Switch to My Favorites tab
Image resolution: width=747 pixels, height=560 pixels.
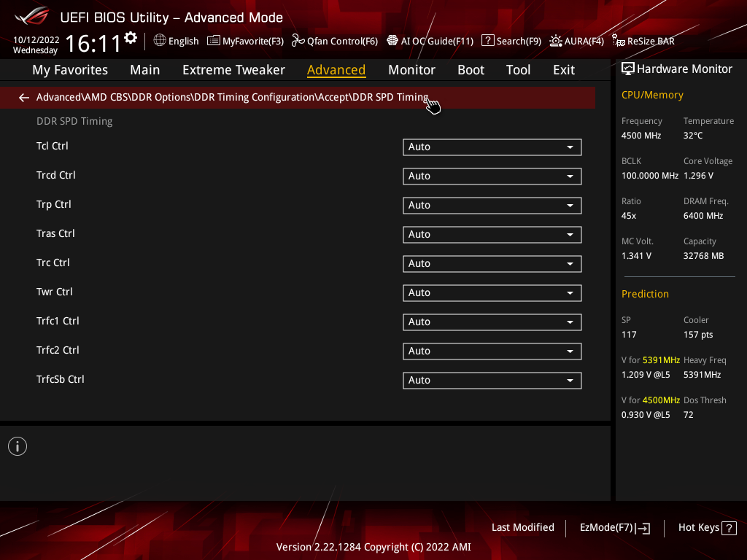pos(70,70)
